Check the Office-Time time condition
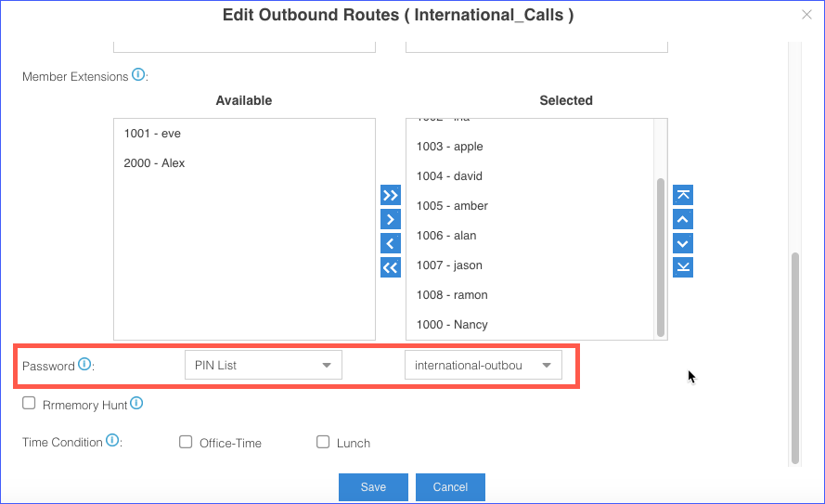Viewport: 825px width, 504px height. 186,443
